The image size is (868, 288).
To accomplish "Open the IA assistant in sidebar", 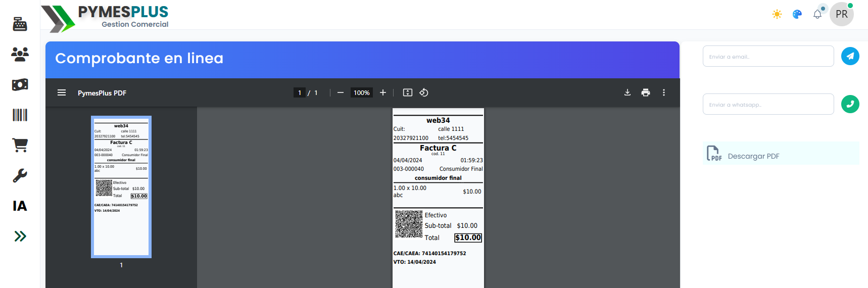I will (x=20, y=206).
